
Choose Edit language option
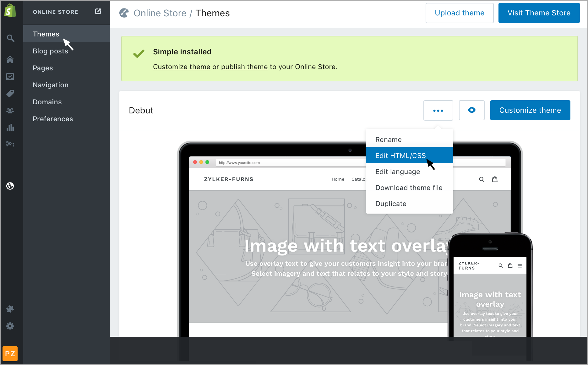click(x=409, y=172)
